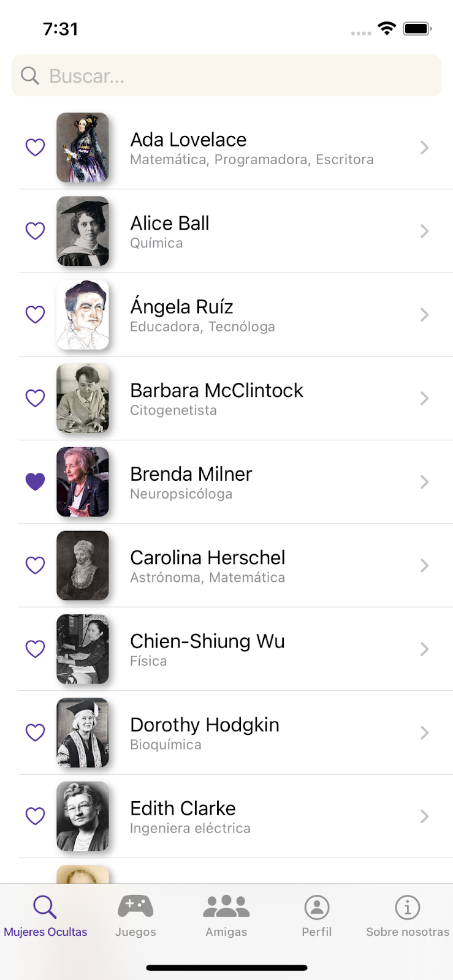
Task: Tap Alice Ball's portrait thumbnail
Action: pos(83,231)
